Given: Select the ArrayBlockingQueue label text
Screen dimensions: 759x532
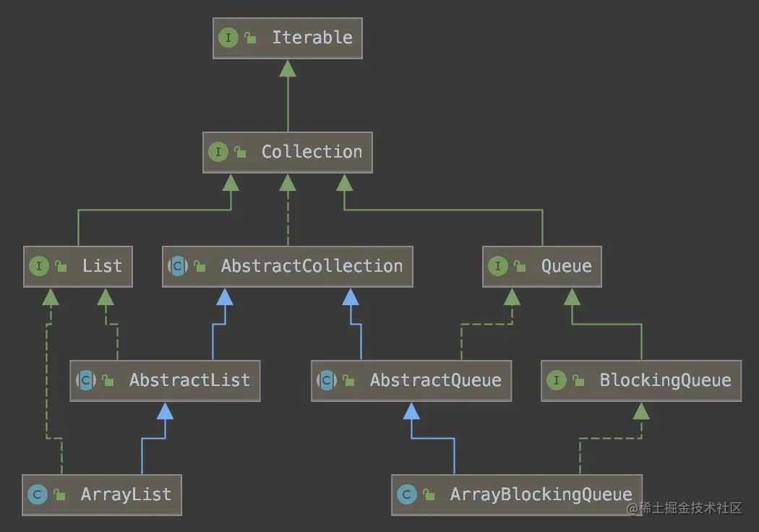Looking at the screenshot, I should pos(541,494).
